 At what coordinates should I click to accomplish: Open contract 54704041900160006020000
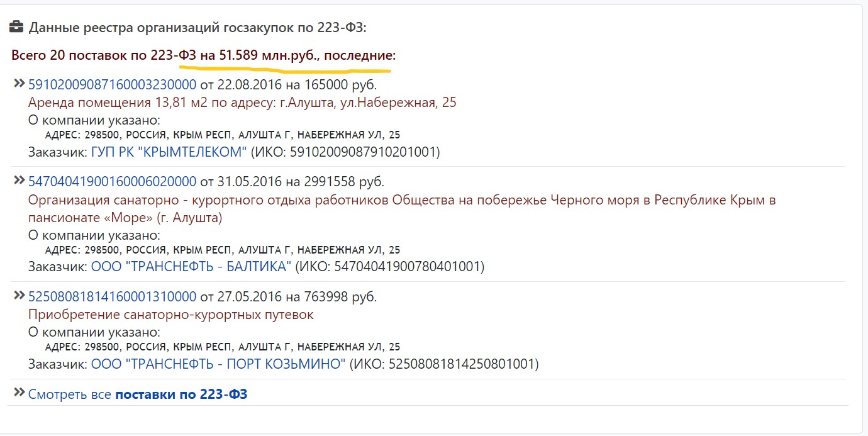113,182
